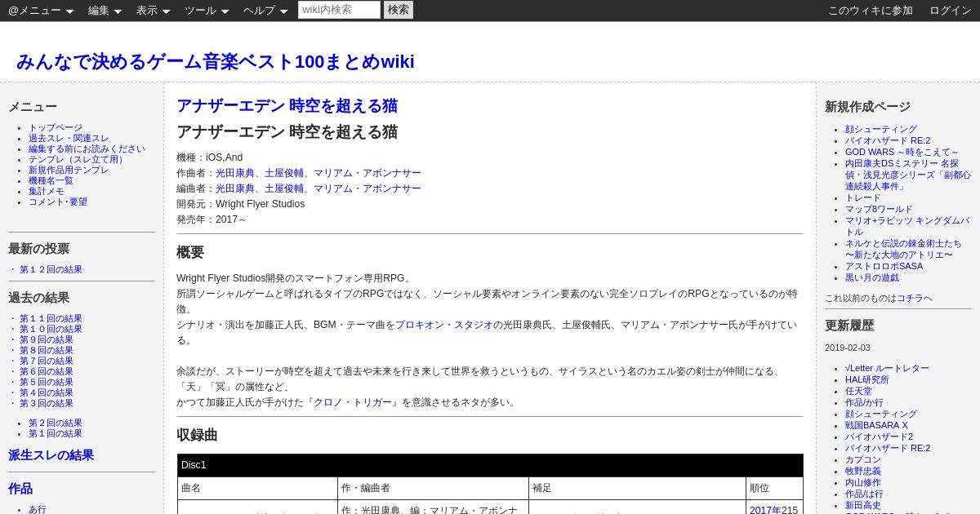Open the ツール dropdown menu
The height and width of the screenshot is (514, 980).
click(207, 11)
